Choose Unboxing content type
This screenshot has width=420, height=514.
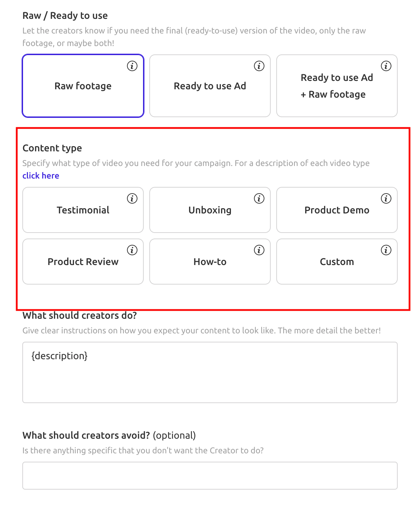tap(210, 210)
